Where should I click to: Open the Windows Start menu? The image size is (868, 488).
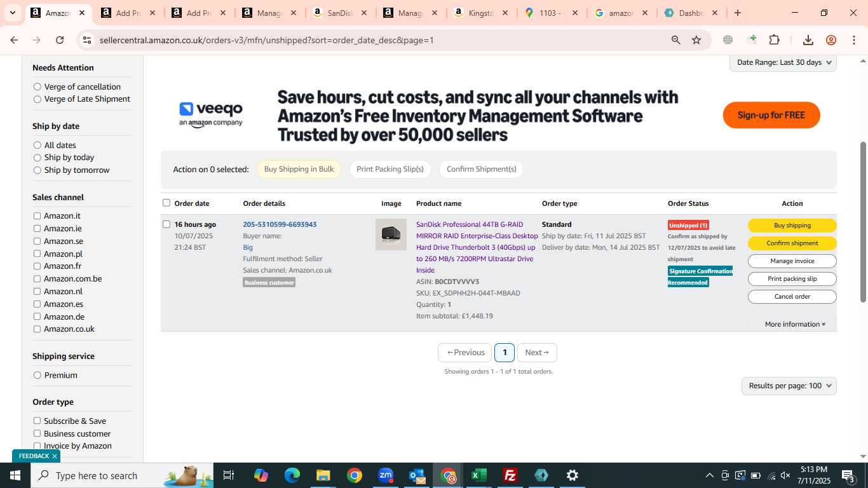point(15,475)
